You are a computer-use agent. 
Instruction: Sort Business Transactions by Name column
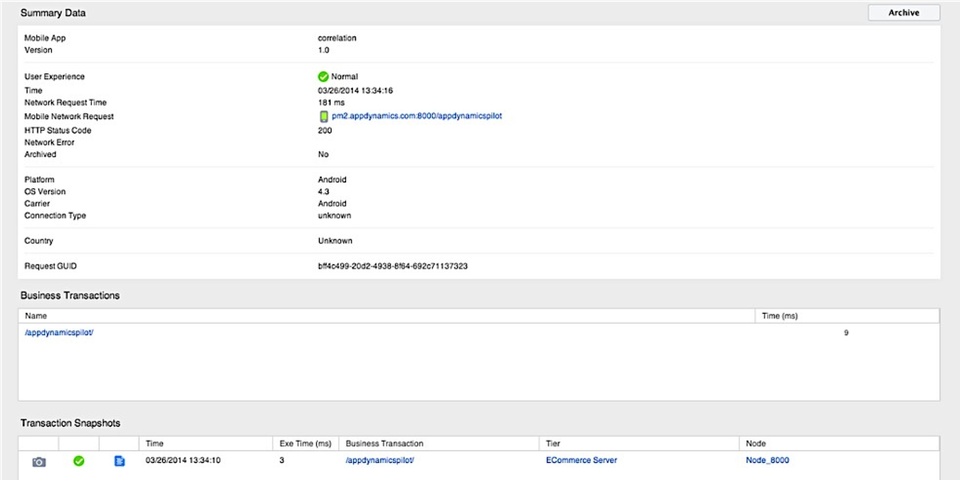[x=36, y=316]
